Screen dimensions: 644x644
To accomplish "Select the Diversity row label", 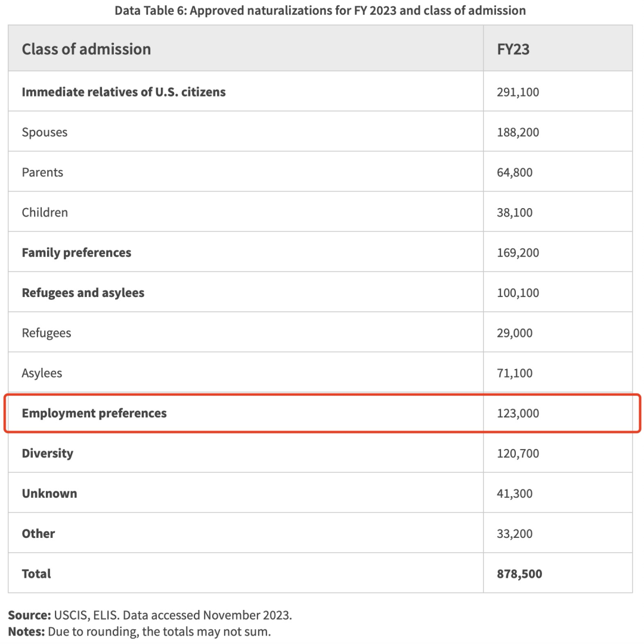I will coord(48,453).
